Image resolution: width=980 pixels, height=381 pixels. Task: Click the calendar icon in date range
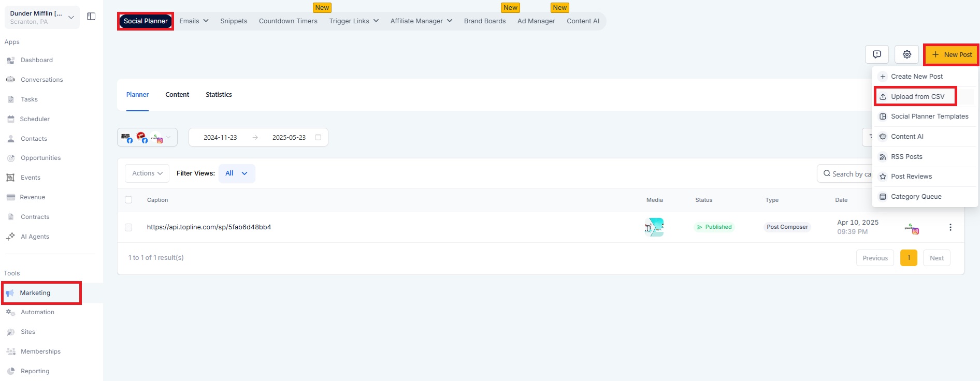click(x=318, y=137)
